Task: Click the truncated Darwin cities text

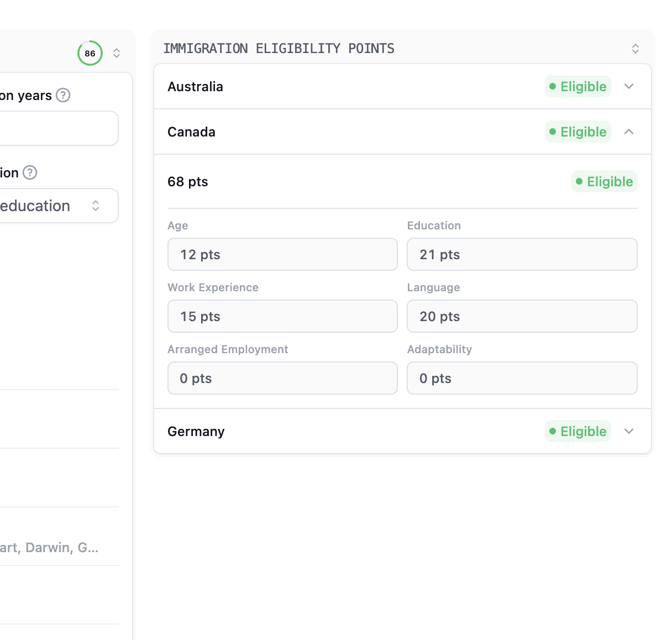Action: [x=49, y=548]
